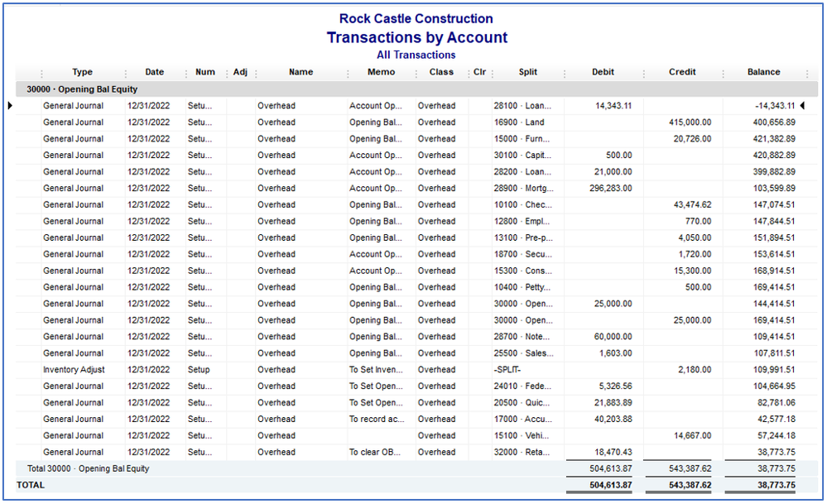Select the 5,326.56 debit amount

click(x=616, y=386)
